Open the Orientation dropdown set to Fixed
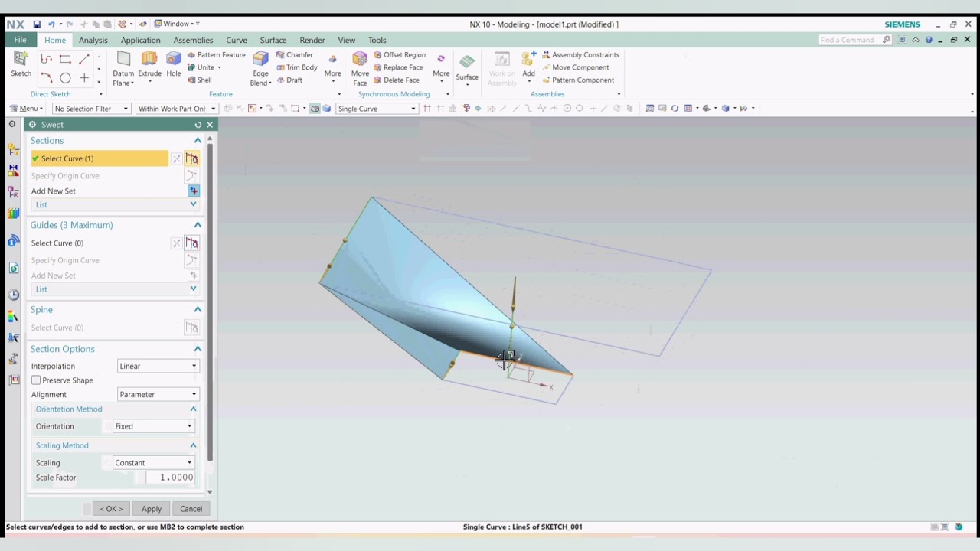The height and width of the screenshot is (551, 980). 153,426
